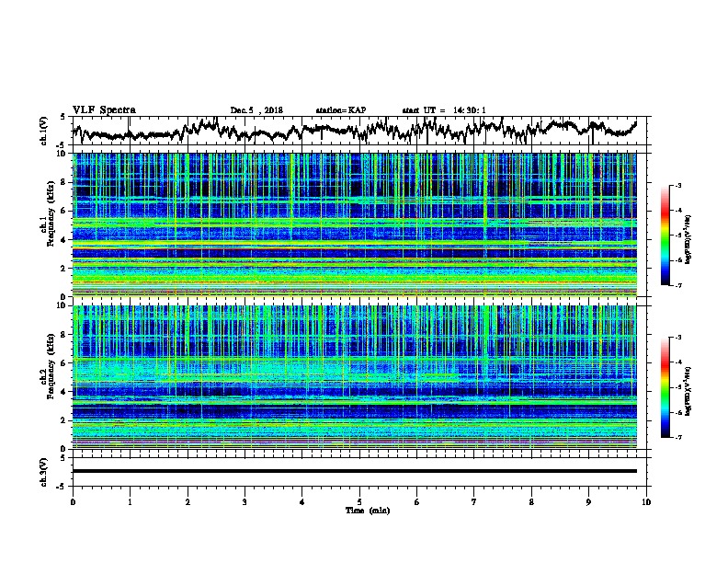Click the "10" frequency tick of ch.1 spectrogram

(63, 154)
